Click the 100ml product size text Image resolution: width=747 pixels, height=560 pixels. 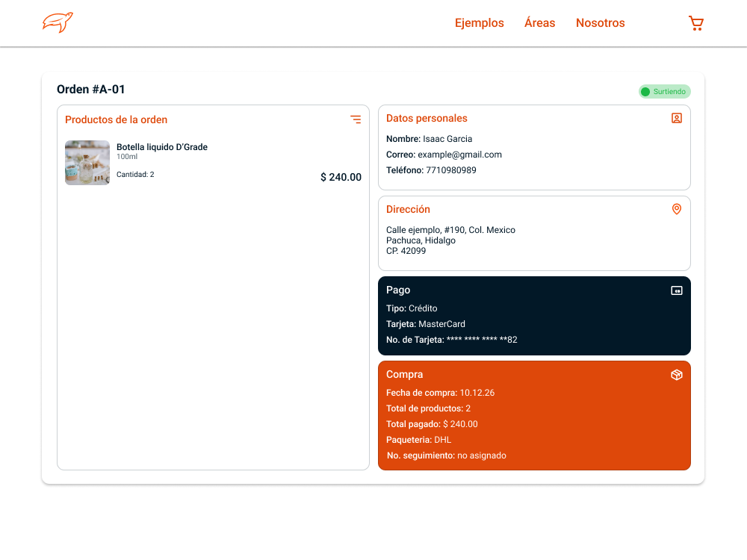pyautogui.click(x=127, y=157)
